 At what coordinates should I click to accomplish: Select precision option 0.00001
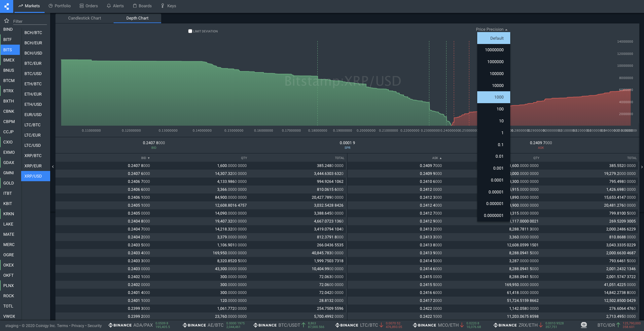point(494,192)
